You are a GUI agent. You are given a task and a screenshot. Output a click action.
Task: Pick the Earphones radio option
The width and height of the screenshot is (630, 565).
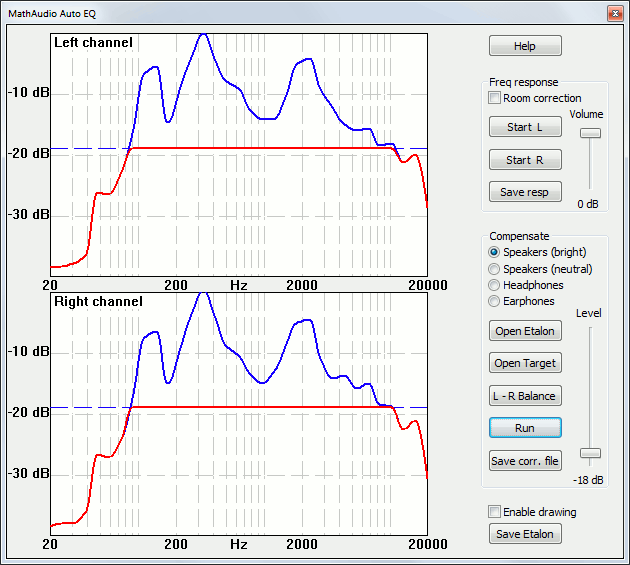[x=494, y=301]
